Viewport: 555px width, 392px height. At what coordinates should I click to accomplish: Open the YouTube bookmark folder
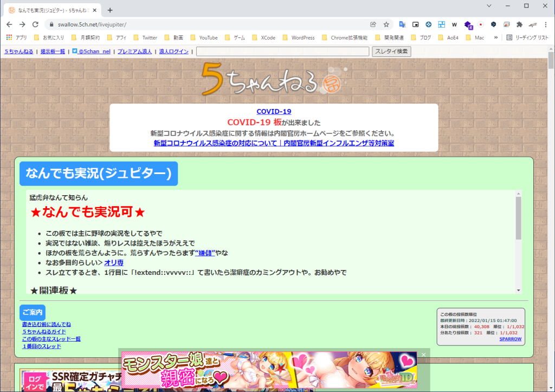pyautogui.click(x=204, y=37)
